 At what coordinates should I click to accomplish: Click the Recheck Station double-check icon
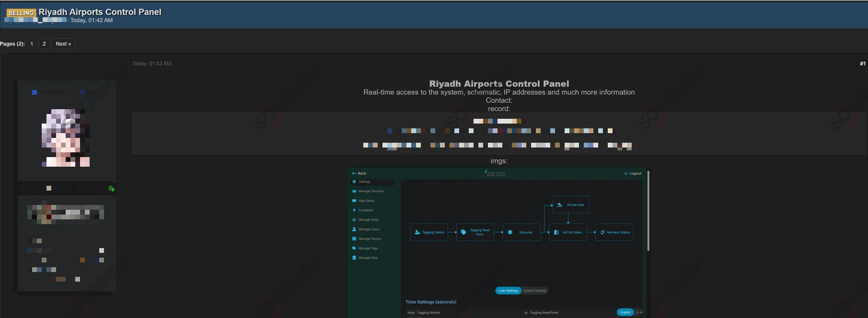pos(602,232)
